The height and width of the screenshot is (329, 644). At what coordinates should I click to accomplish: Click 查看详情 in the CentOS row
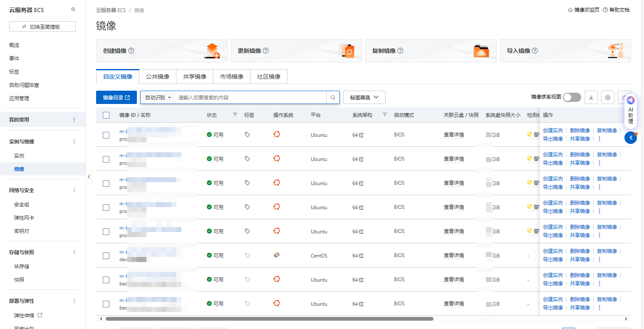pos(454,255)
